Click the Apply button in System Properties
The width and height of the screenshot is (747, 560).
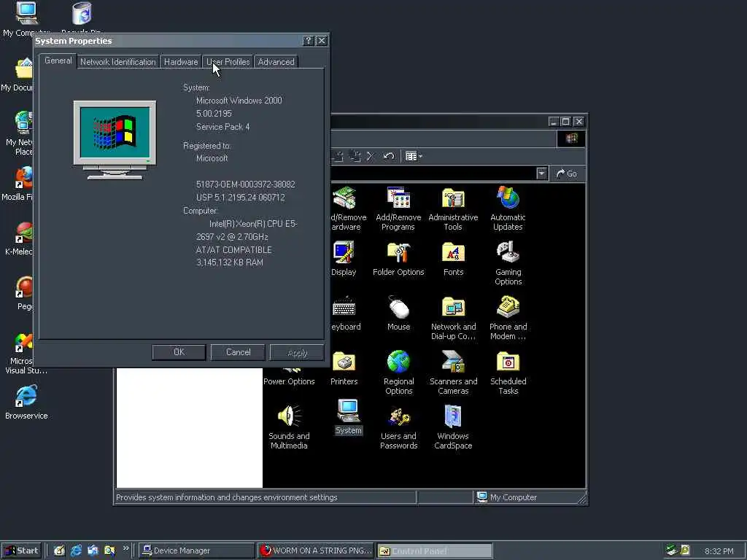tap(297, 352)
